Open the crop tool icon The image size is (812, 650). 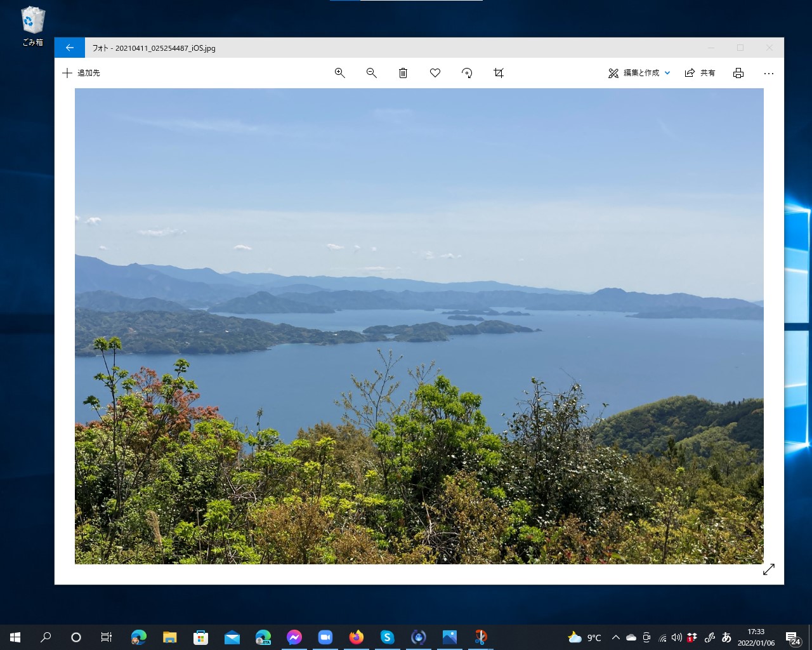(499, 73)
